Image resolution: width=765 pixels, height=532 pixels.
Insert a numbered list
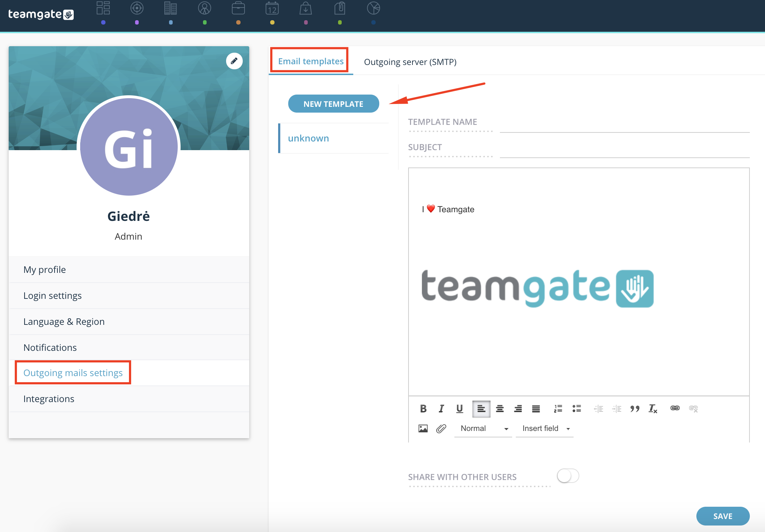(558, 409)
